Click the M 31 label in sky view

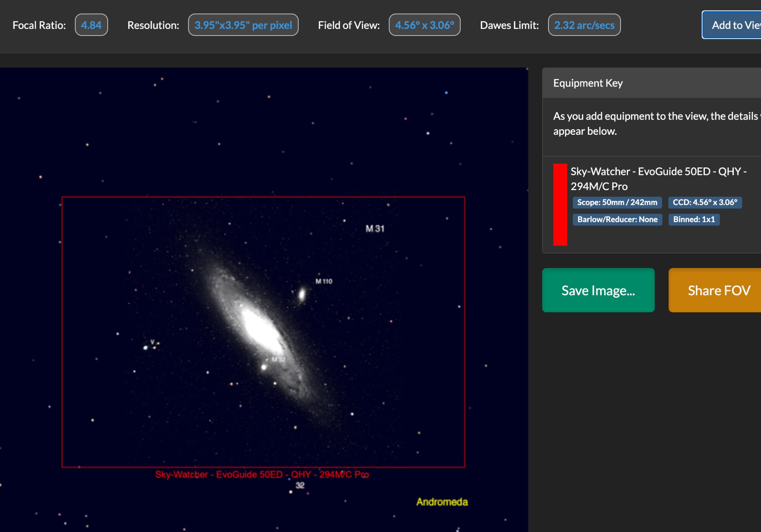pos(375,229)
